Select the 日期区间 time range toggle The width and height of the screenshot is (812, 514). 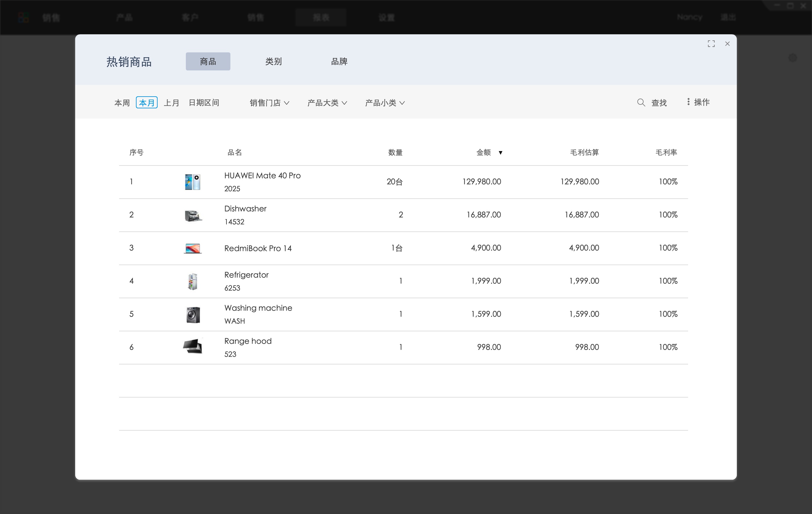pyautogui.click(x=204, y=102)
